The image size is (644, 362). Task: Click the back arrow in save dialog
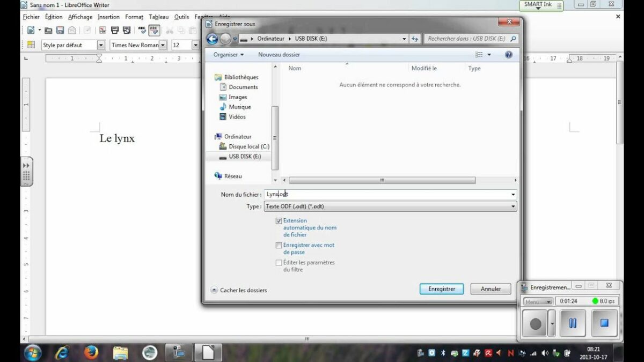point(212,39)
